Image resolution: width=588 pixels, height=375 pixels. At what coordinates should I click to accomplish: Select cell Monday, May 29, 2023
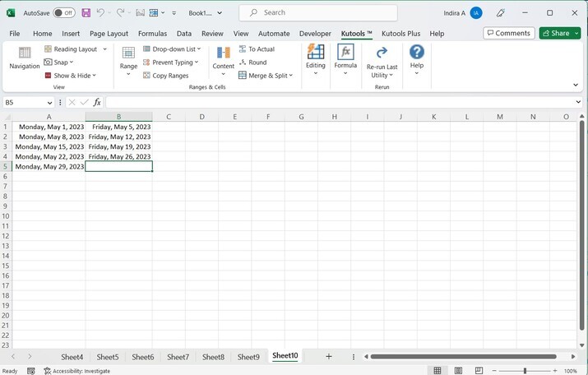[x=49, y=166]
